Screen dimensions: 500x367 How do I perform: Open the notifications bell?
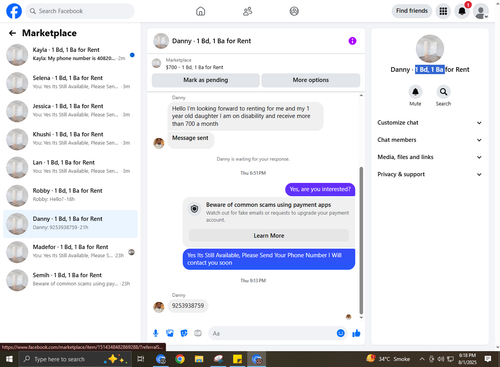[462, 11]
